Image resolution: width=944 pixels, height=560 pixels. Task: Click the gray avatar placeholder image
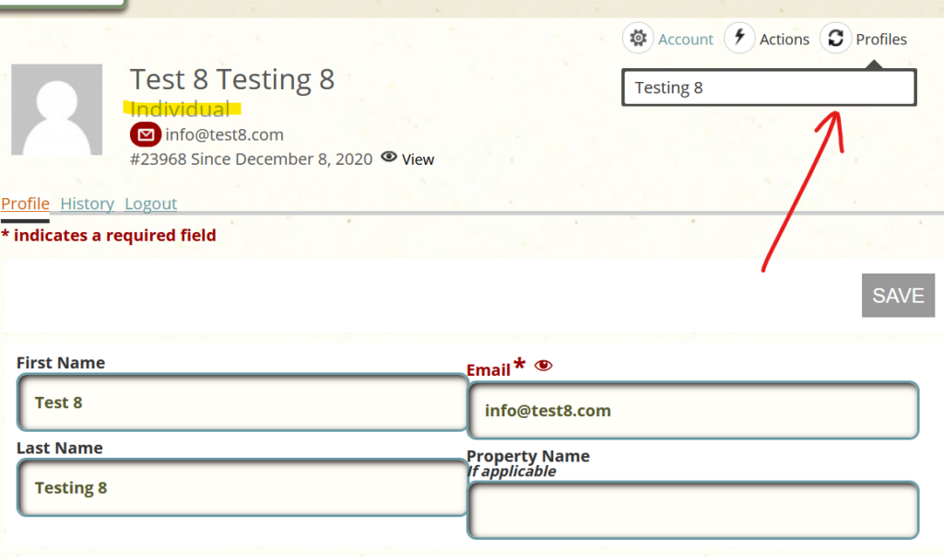[56, 110]
